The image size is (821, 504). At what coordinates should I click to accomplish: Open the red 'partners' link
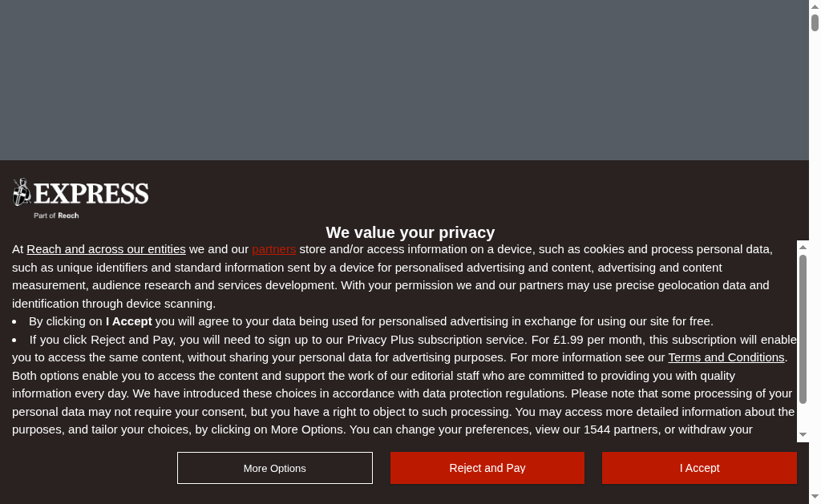(274, 249)
